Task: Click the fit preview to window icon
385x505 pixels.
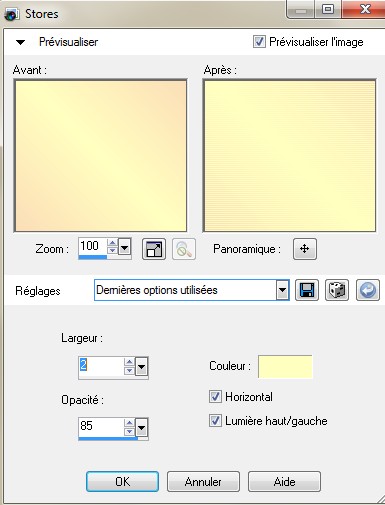Action: point(154,249)
